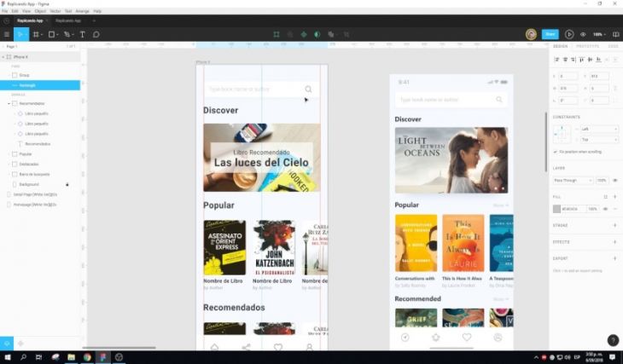Image resolution: width=623 pixels, height=364 pixels.
Task: Open vertical constraint Top dropdown
Action: point(599,140)
